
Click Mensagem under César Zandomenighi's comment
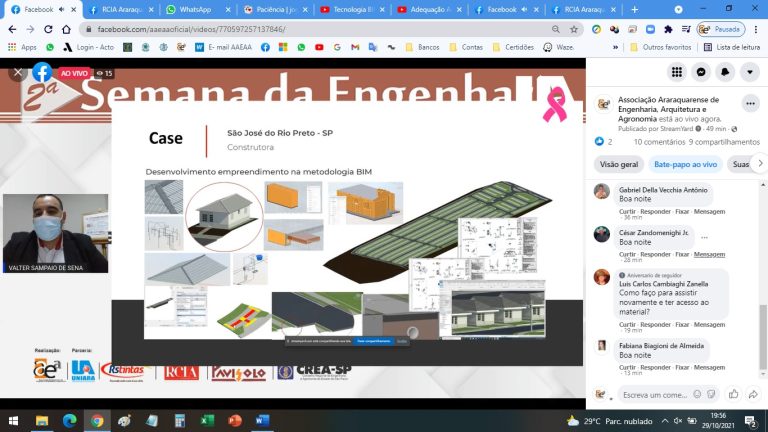click(709, 254)
